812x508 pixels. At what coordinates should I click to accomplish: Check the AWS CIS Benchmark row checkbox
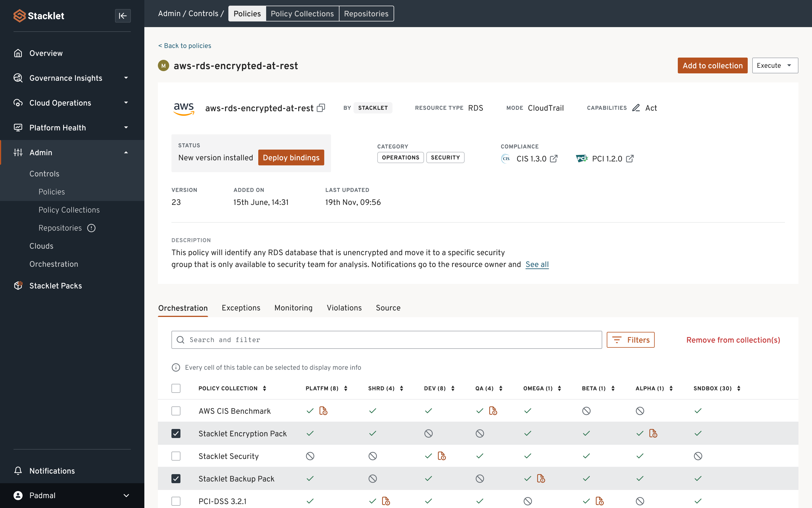click(x=176, y=411)
